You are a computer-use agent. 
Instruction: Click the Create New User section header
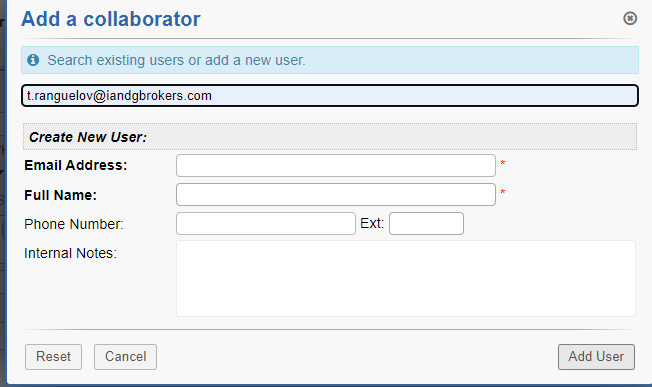tap(330, 137)
